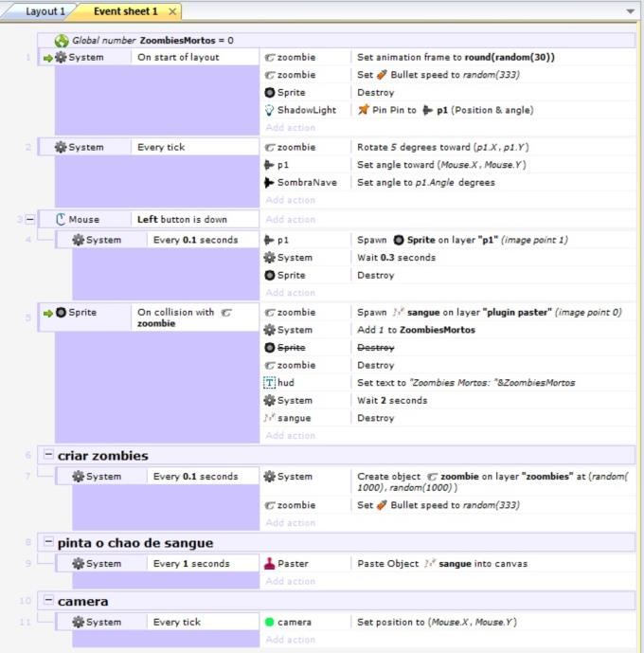The width and height of the screenshot is (644, 653).
Task: Click Add action under Every tick event 2
Action: coord(291,200)
